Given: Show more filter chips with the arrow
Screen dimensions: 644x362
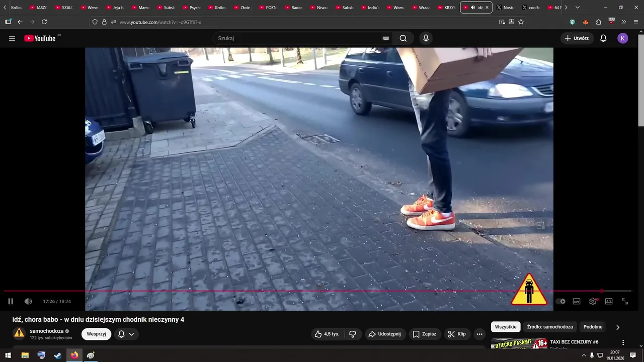Looking at the screenshot, I should click(618, 327).
